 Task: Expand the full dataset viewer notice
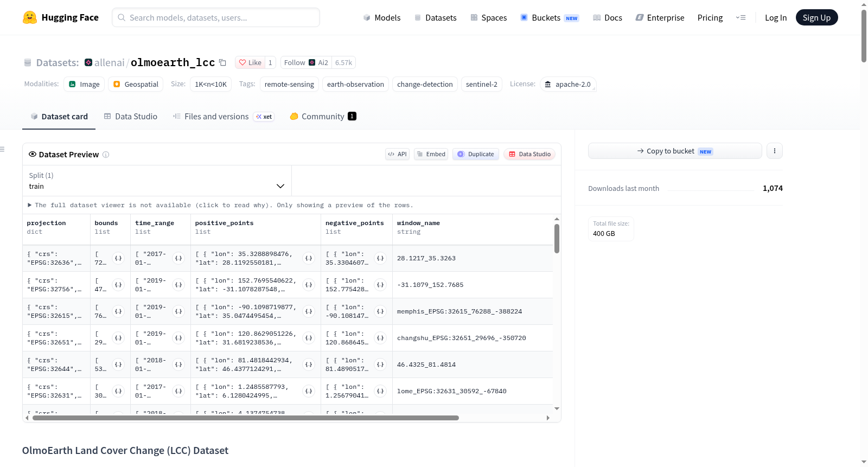[x=220, y=205]
